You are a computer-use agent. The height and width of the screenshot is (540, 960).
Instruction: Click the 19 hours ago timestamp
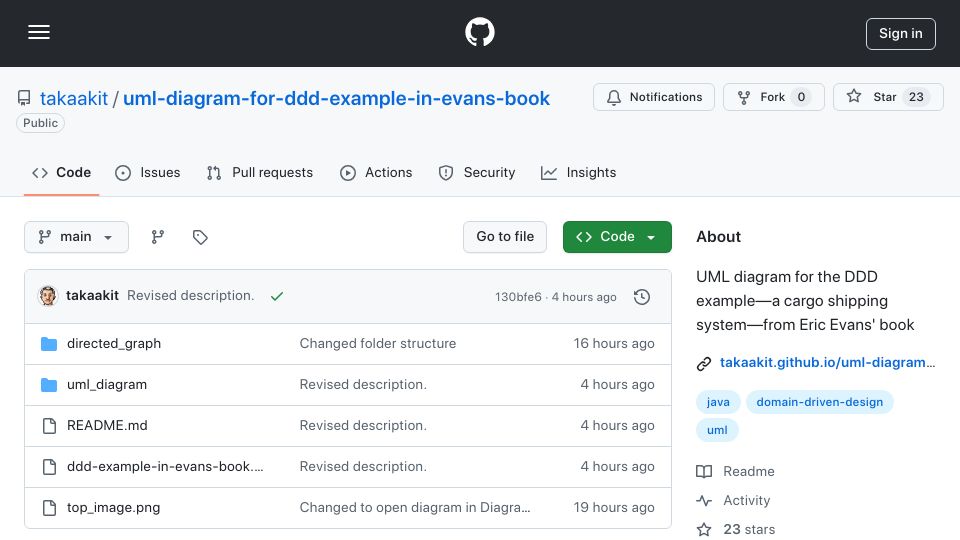(x=614, y=508)
